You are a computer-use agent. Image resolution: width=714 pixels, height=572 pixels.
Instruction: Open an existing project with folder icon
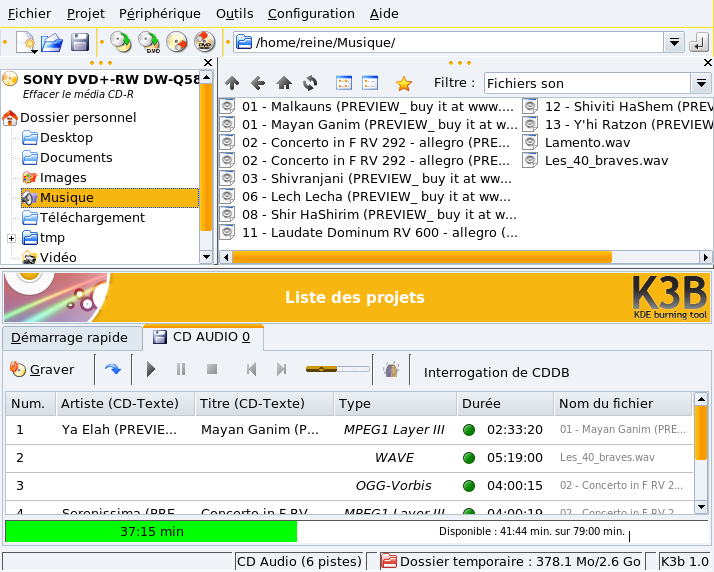pyautogui.click(x=52, y=42)
